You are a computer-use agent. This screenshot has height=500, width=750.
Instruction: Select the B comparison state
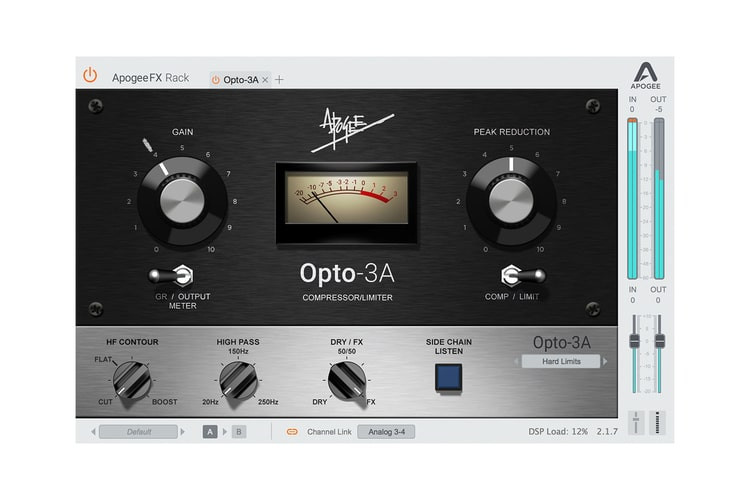[x=238, y=432]
